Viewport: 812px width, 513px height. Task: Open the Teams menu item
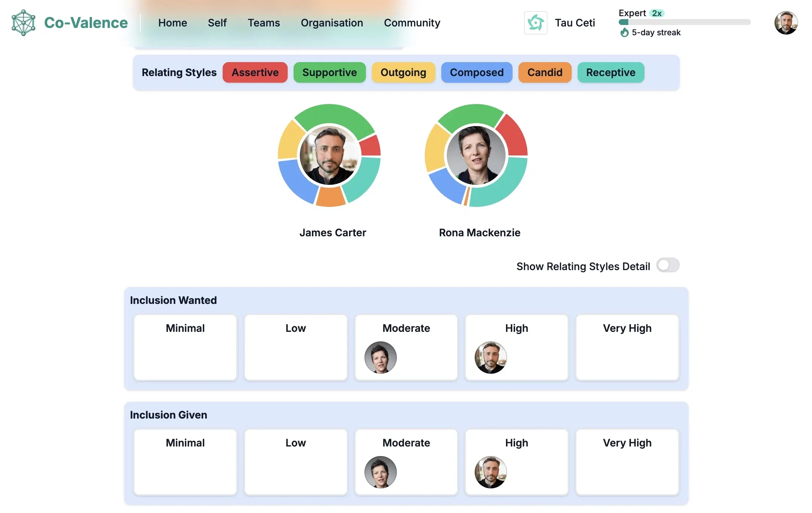(x=264, y=23)
